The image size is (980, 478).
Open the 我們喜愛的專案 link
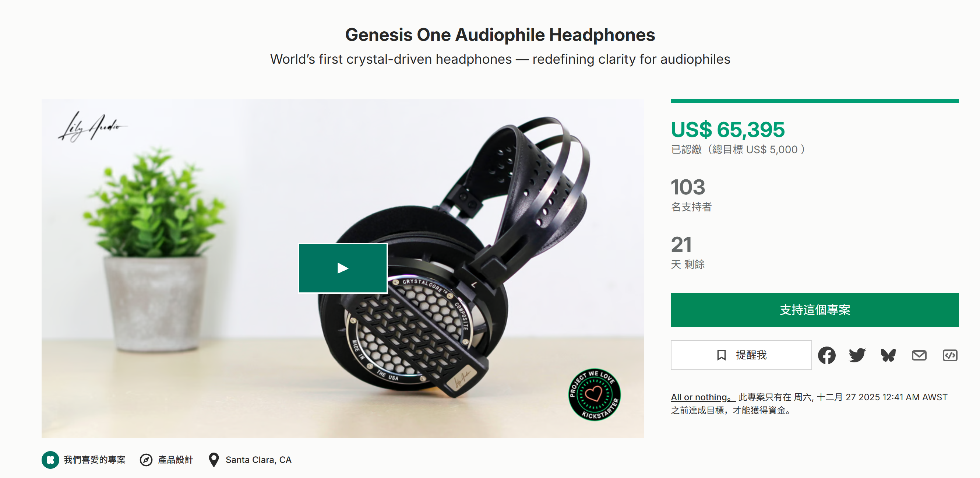click(95, 460)
